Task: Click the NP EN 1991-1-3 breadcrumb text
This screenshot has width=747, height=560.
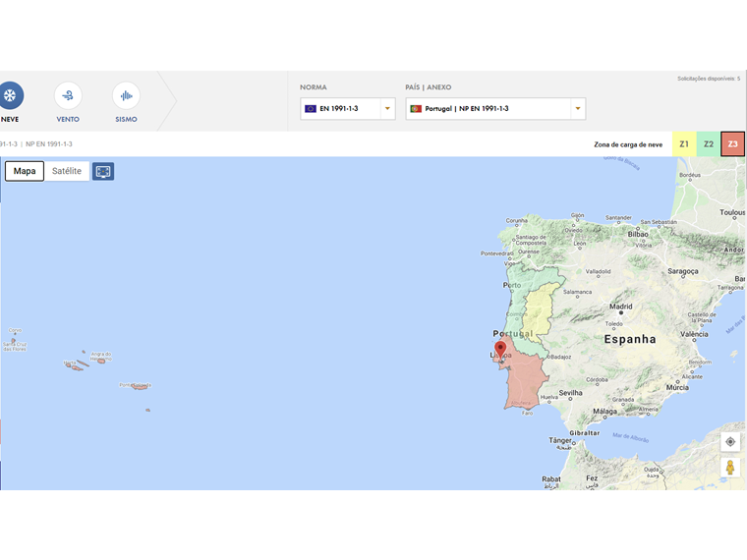Action: pyautogui.click(x=49, y=143)
